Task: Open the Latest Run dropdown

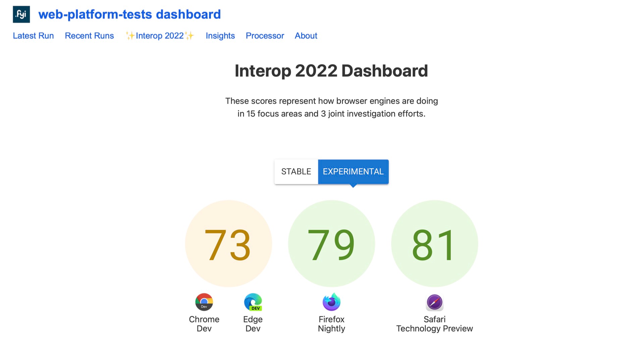Action: coord(33,35)
